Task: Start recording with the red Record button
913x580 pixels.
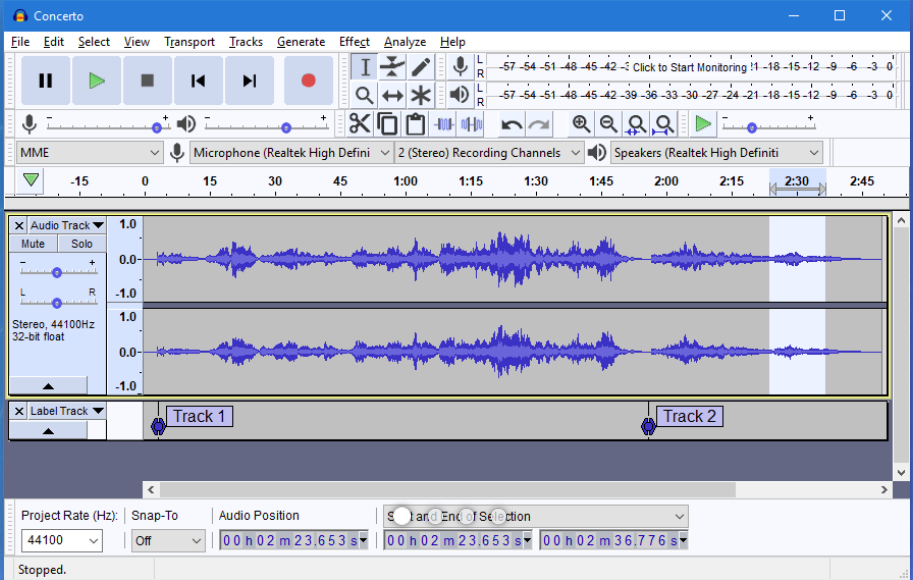Action: 308,80
